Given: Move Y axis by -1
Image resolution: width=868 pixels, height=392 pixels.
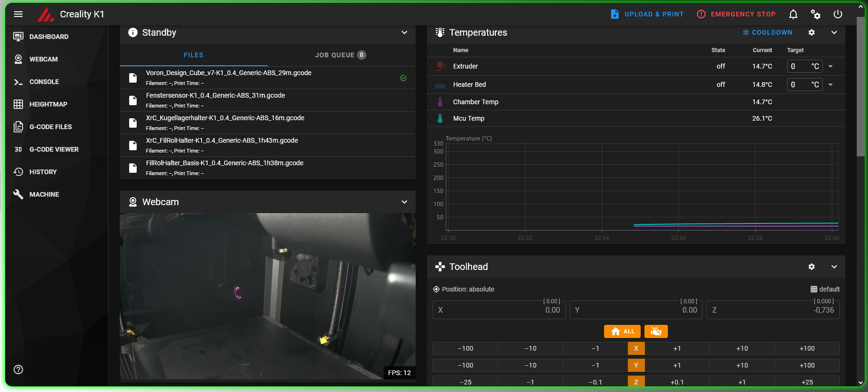Looking at the screenshot, I should pos(595,365).
